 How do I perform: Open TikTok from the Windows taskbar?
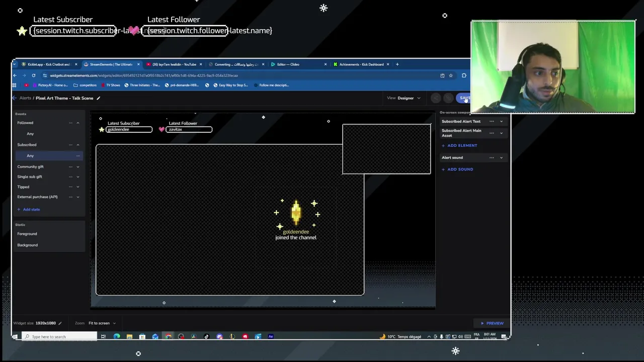pos(206,336)
